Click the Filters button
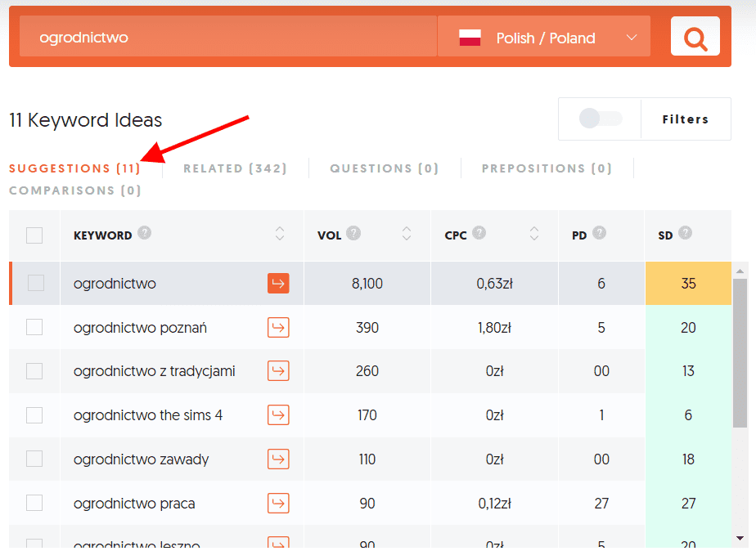Image resolution: width=756 pixels, height=560 pixels. (686, 119)
